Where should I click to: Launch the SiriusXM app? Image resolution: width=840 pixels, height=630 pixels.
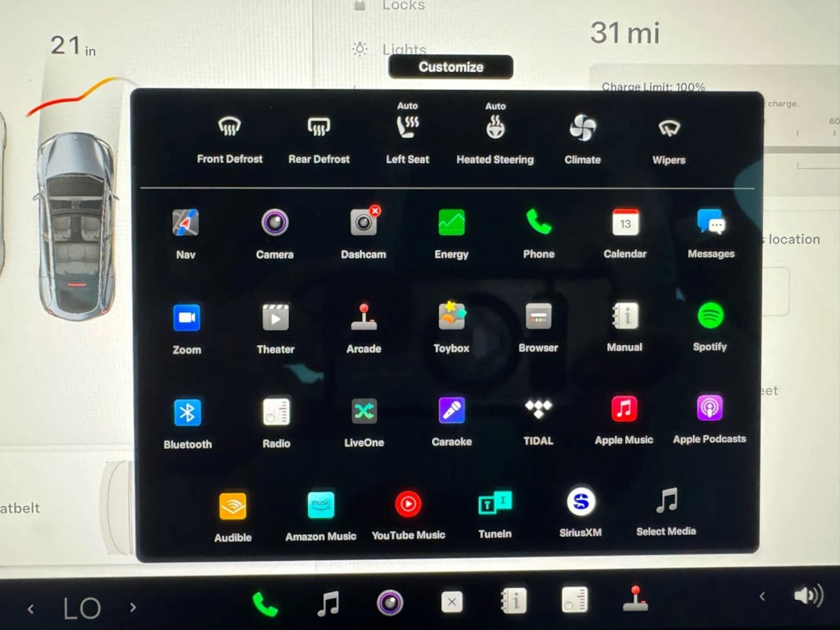click(x=580, y=503)
